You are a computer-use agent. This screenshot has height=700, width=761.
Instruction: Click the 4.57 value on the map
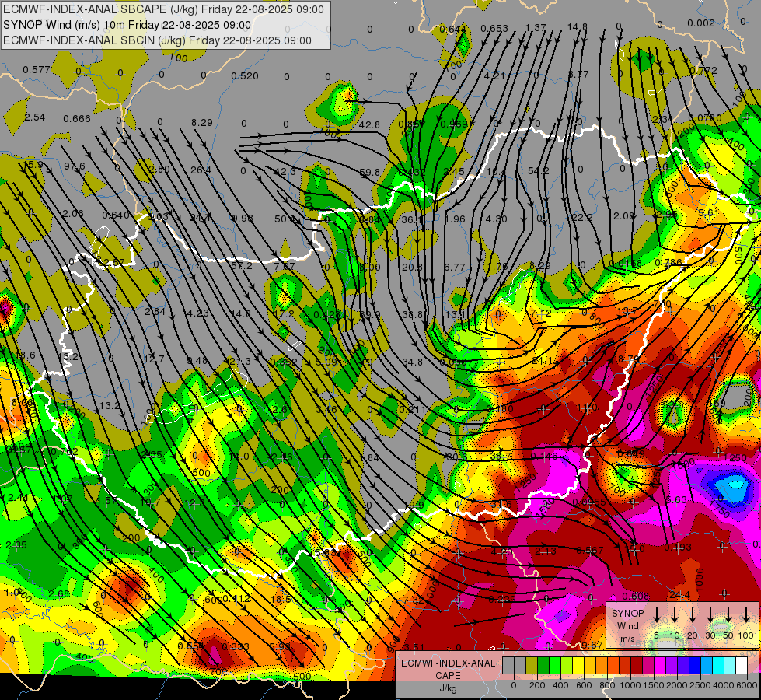(105, 500)
